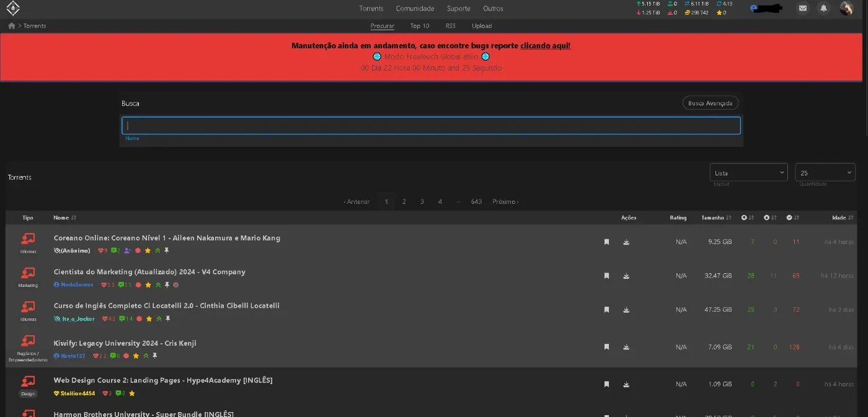The image size is (868, 417).
Task: Click the green double-arrow icon on Curso de Inglês row
Action: (159, 319)
